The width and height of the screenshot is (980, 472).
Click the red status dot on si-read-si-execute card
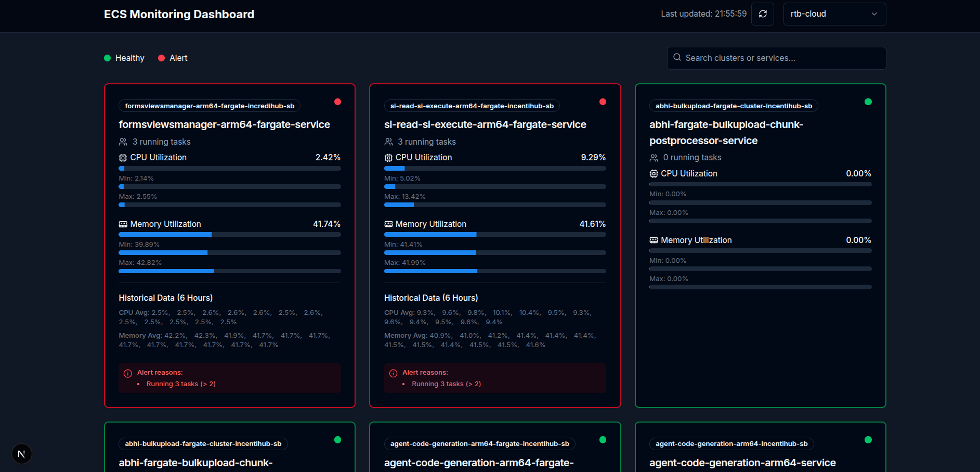[x=603, y=102]
